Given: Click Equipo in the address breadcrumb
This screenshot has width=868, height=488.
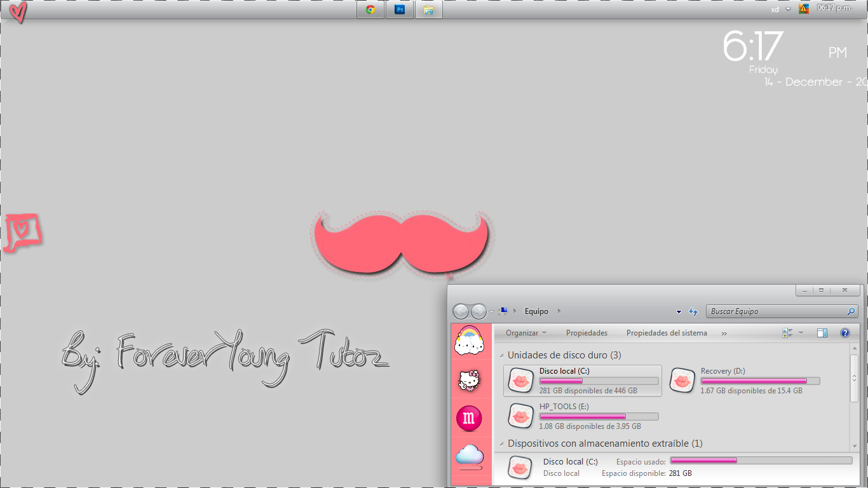Looking at the screenshot, I should coord(536,311).
